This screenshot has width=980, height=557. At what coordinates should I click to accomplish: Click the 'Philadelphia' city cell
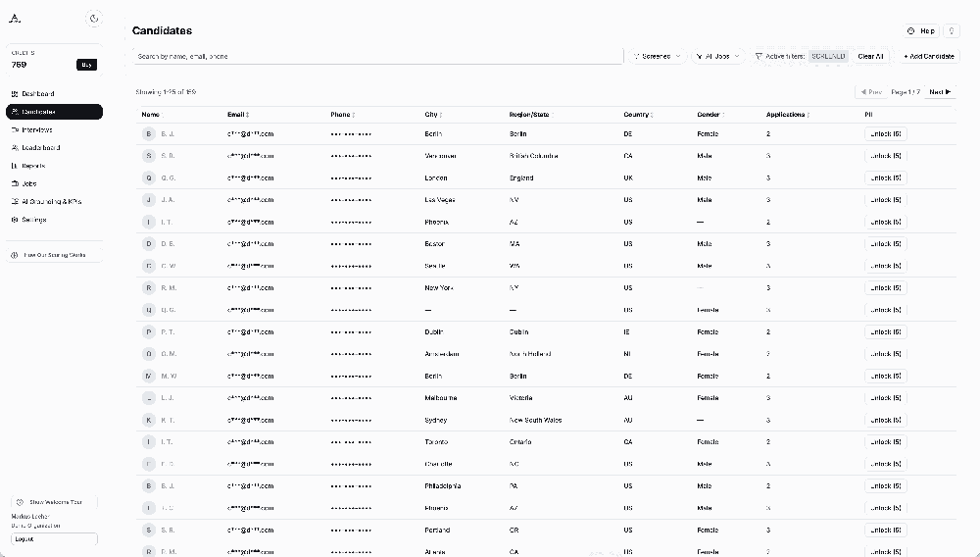(x=443, y=485)
